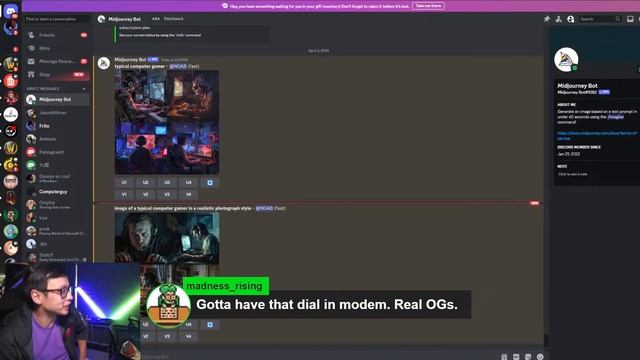Click lower V4 button near bottom
The width and height of the screenshot is (640, 360).
click(189, 336)
